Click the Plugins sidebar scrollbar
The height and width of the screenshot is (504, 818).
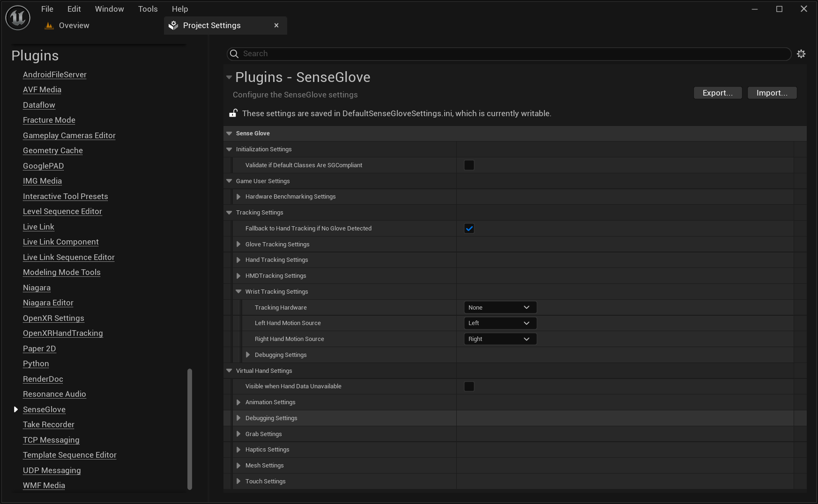click(189, 429)
